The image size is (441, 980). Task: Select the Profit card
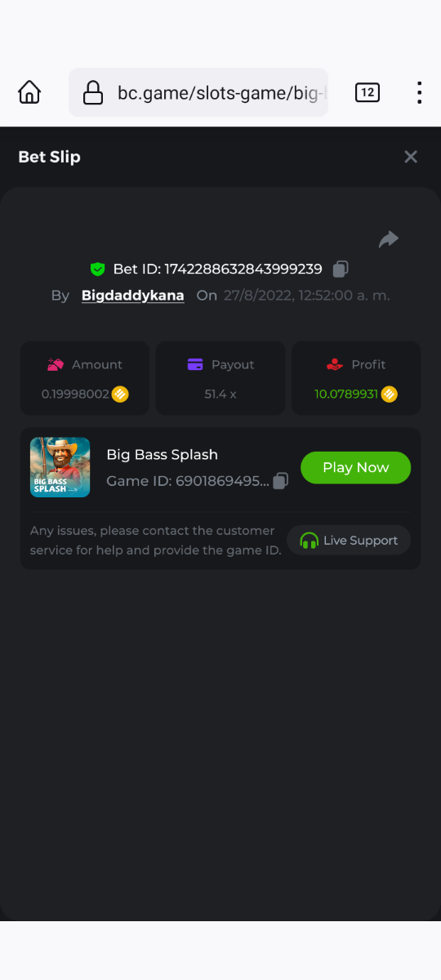tap(356, 378)
